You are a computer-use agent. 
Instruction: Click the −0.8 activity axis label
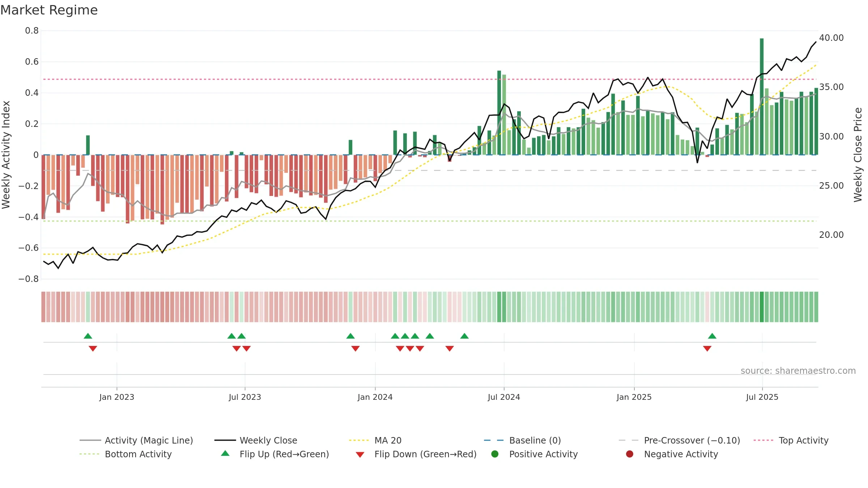pyautogui.click(x=29, y=279)
